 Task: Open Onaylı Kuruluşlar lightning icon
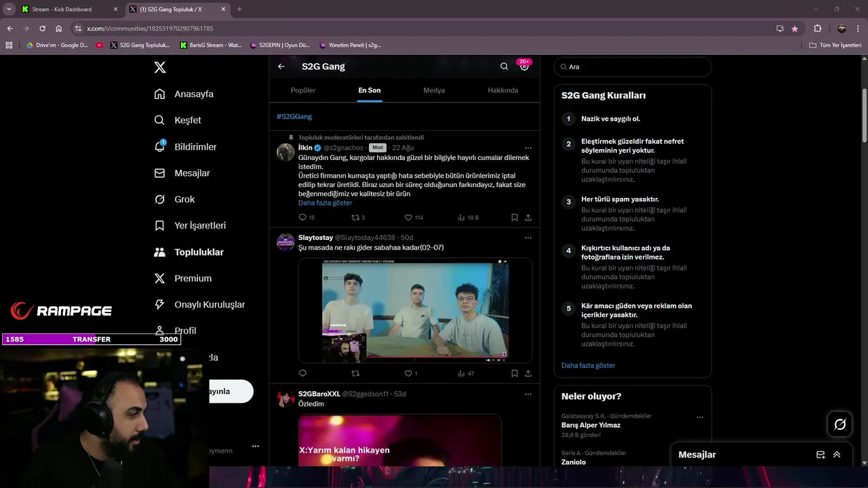coord(159,304)
